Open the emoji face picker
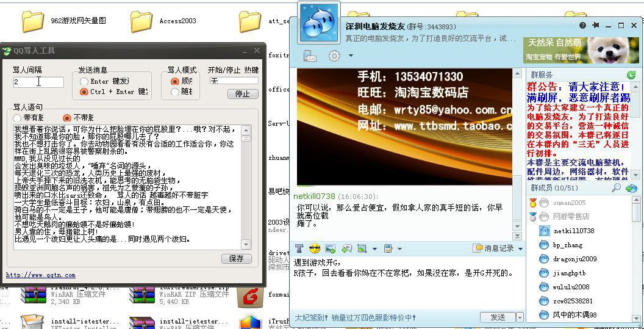Image resolution: width=644 pixels, height=329 pixels. [315, 248]
